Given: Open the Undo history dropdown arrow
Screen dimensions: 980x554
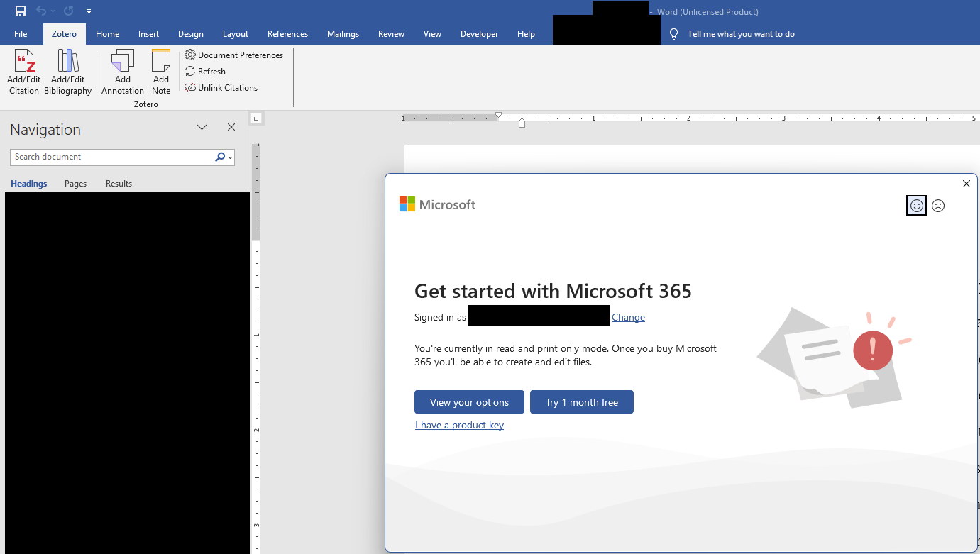Looking at the screenshot, I should click(x=53, y=11).
